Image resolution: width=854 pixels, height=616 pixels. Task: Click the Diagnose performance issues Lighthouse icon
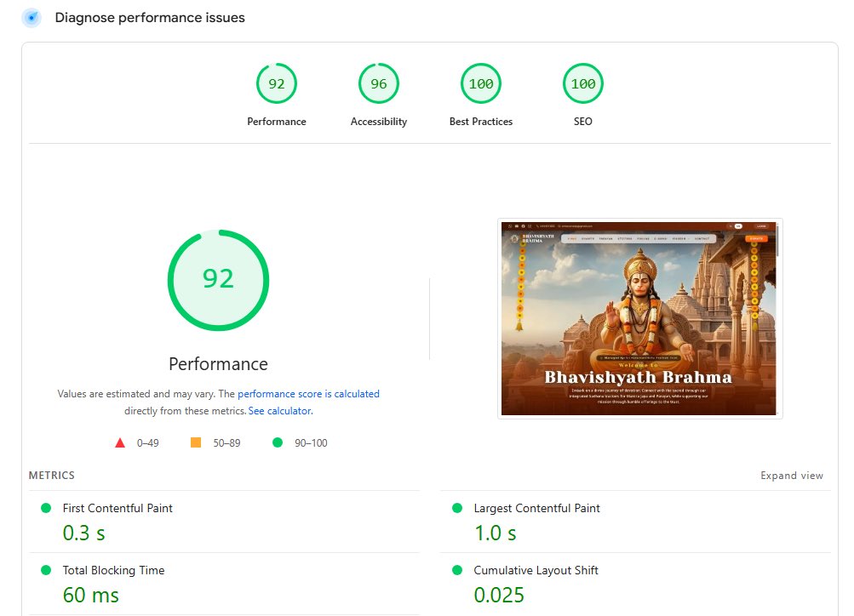(x=32, y=18)
